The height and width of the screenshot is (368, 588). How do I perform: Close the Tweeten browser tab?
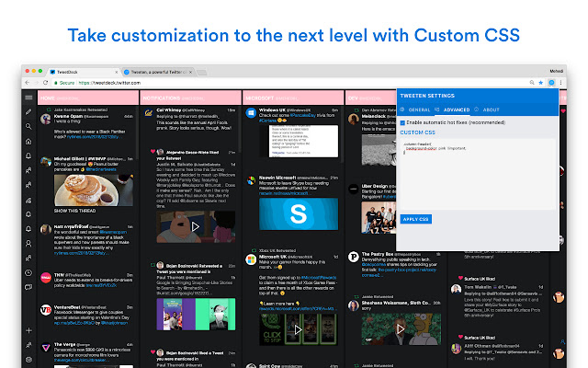point(190,72)
